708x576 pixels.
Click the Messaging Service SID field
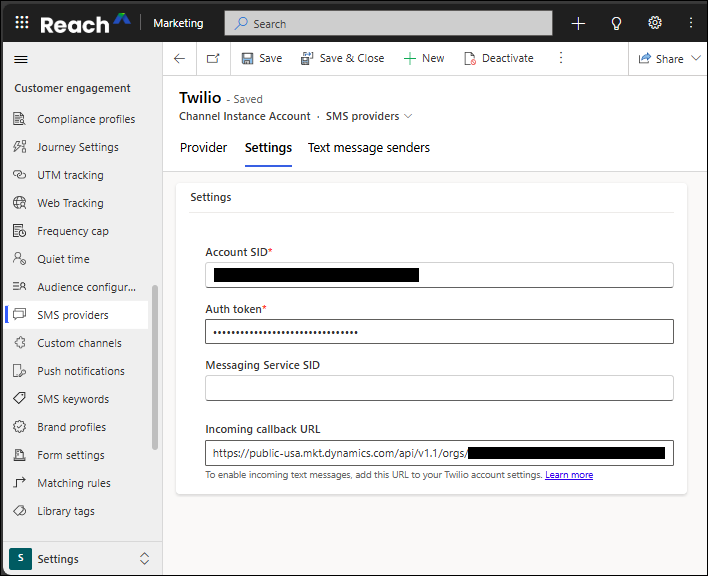click(439, 388)
